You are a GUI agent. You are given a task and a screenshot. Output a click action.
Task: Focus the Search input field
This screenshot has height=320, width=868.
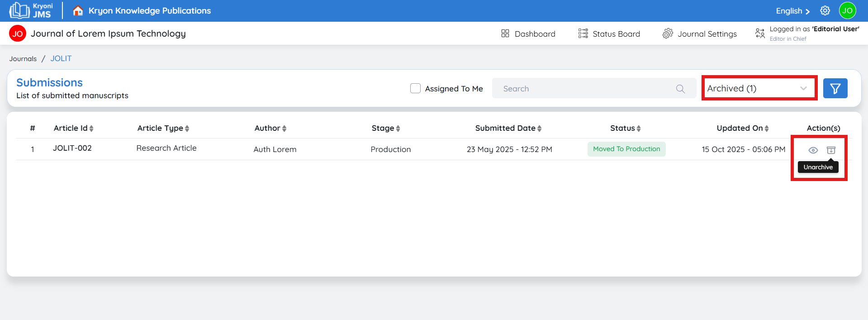583,89
